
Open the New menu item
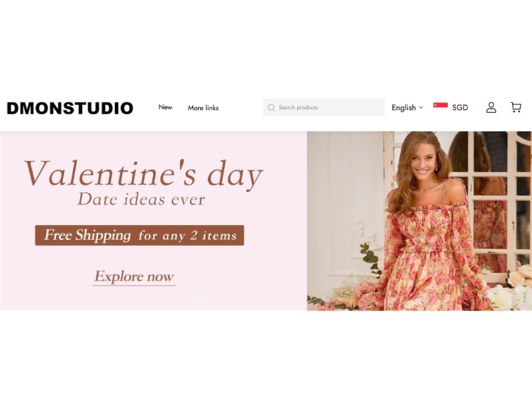[165, 107]
